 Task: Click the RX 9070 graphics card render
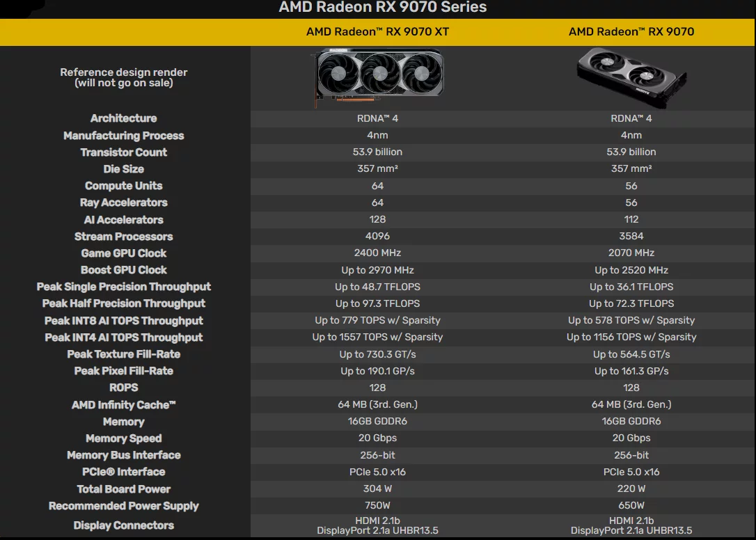(631, 77)
